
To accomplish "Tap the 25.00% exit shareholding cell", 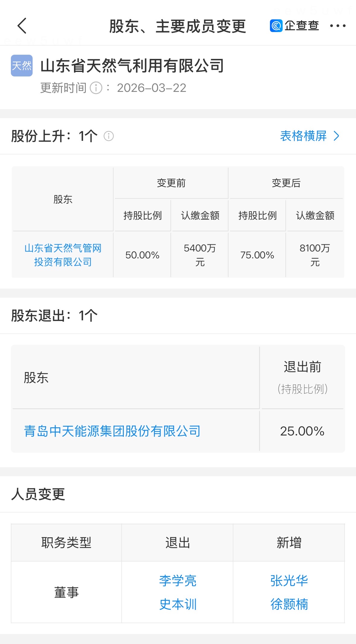I will (302, 431).
